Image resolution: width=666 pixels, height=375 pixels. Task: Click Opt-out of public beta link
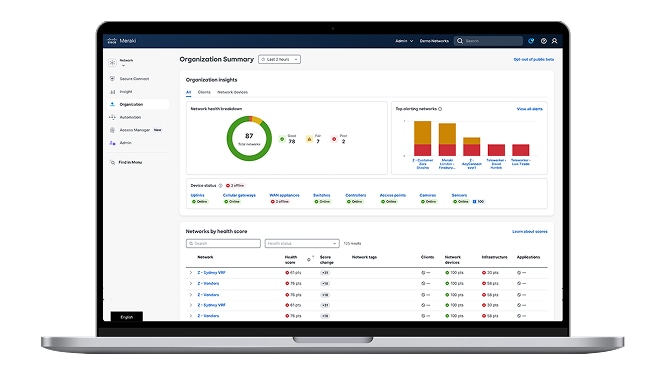point(533,59)
